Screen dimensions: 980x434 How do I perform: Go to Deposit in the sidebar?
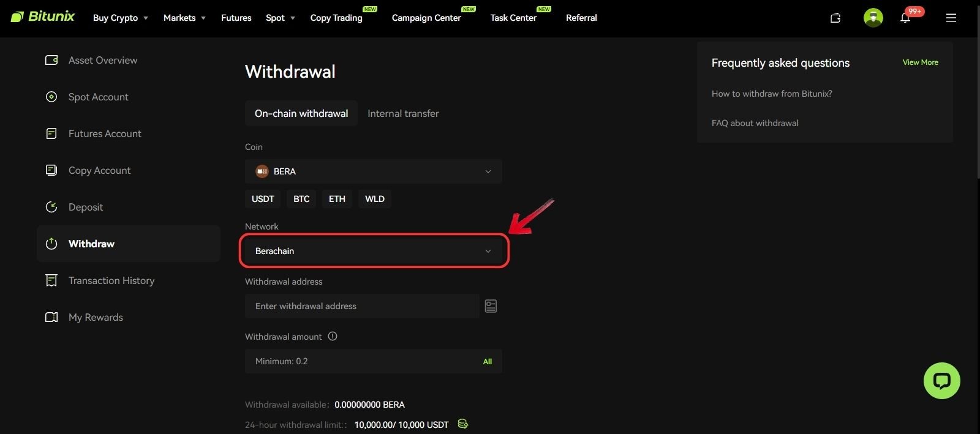tap(86, 207)
